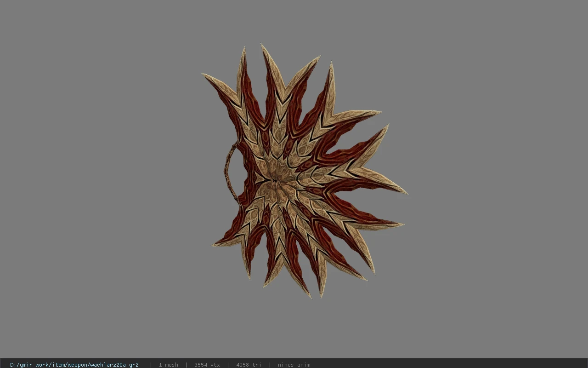Click the '3554 vtx' vertex count

(x=207, y=365)
